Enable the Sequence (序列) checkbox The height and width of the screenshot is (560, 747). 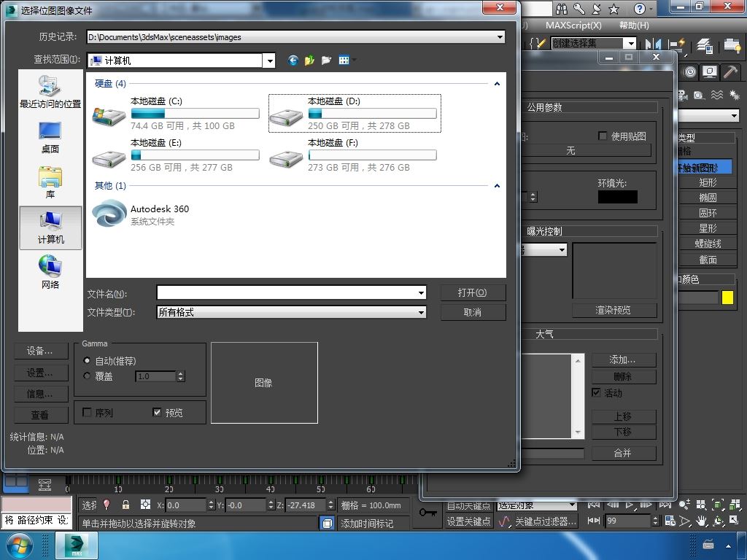coord(87,413)
